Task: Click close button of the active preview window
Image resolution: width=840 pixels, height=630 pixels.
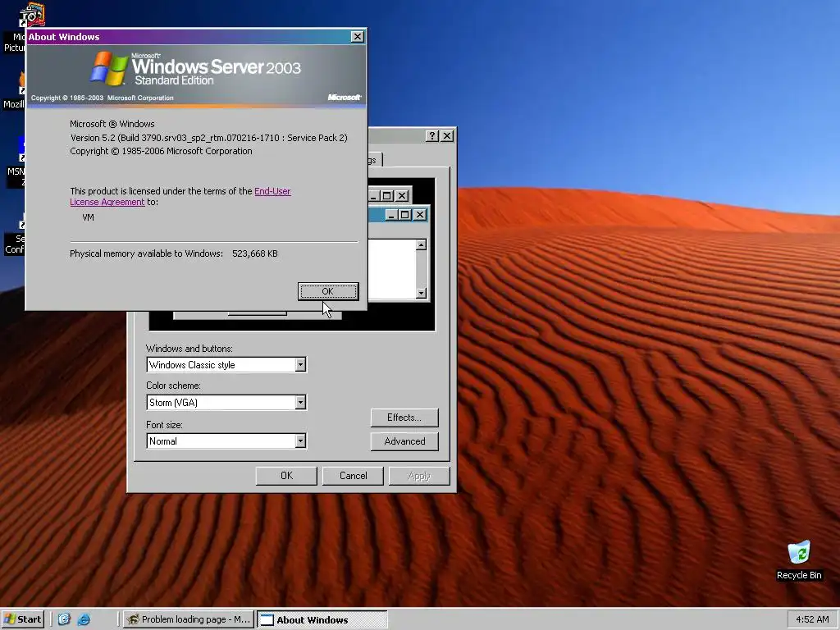Action: point(420,215)
